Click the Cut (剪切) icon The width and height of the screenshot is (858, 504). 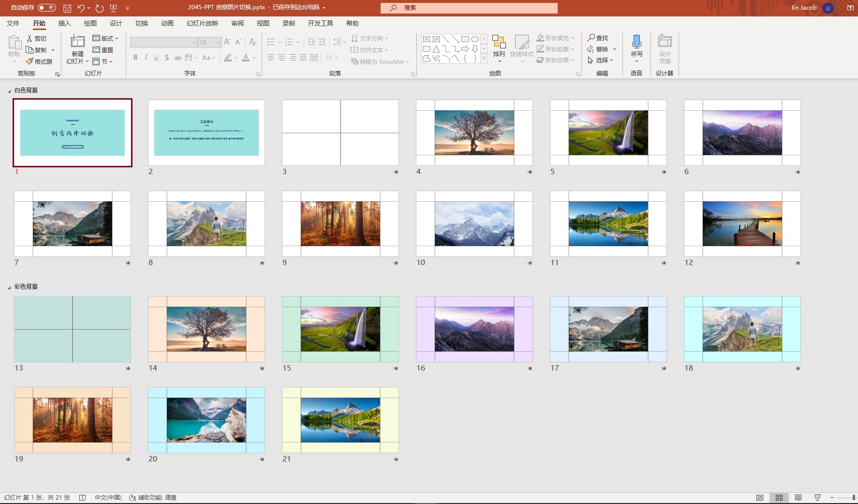tap(37, 38)
